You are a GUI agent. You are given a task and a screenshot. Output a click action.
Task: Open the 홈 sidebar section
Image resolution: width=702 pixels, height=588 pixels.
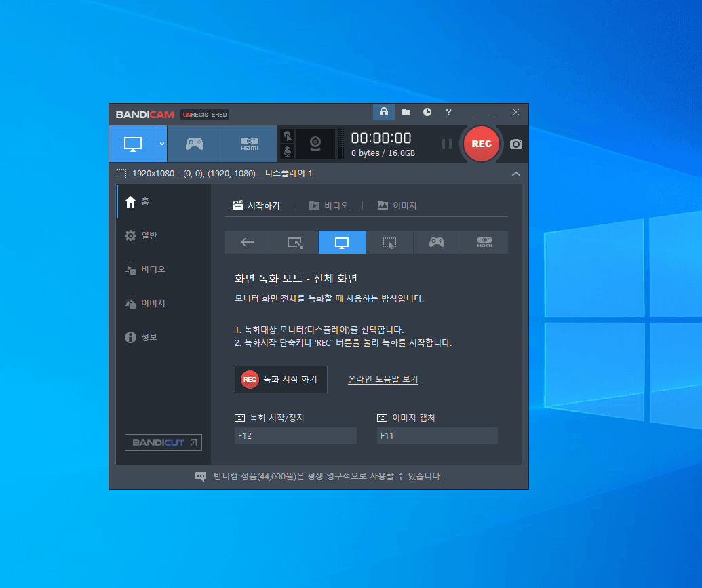(163, 201)
